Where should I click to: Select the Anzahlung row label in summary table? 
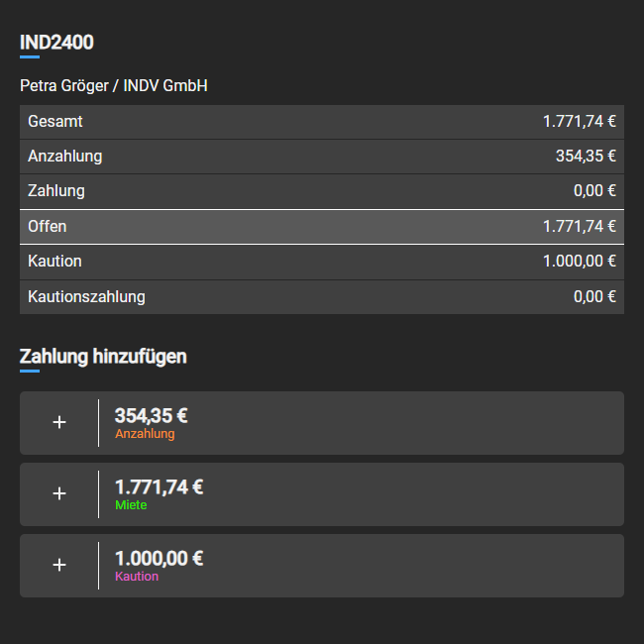pos(64,156)
